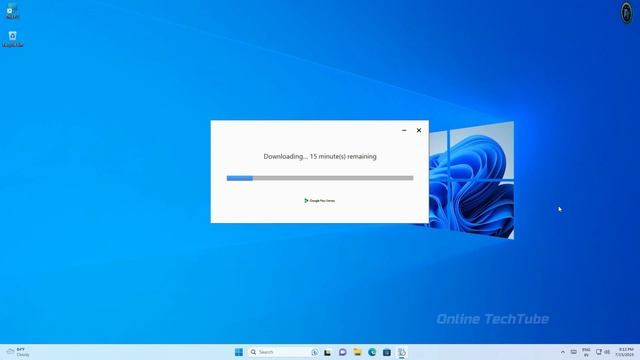The image size is (640, 360).
Task: Open the This PC desktop shortcut
Action: tap(12, 11)
